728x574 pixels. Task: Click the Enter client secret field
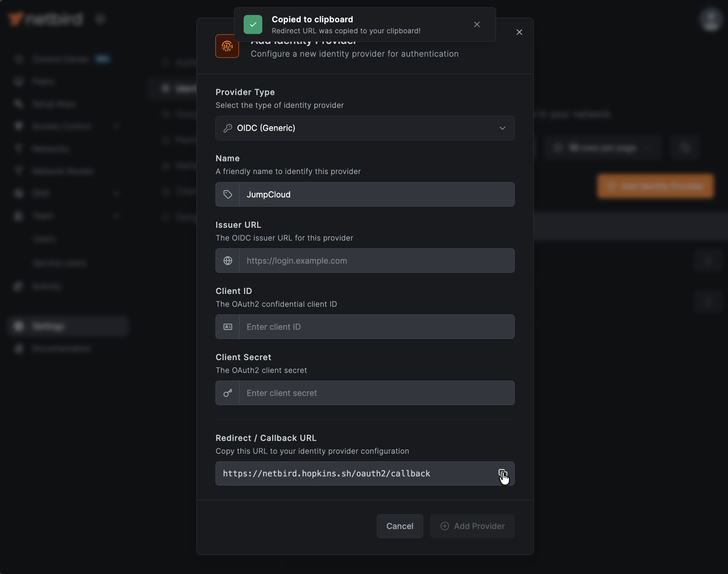[x=376, y=393]
